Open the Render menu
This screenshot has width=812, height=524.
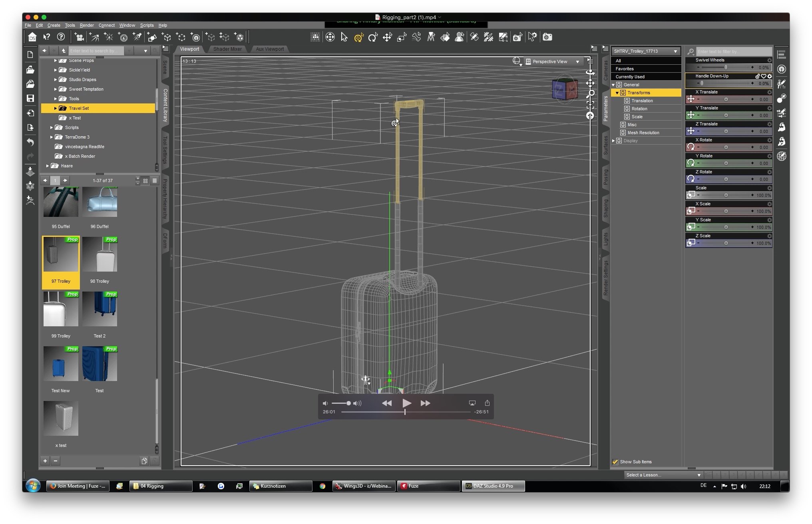coord(87,25)
